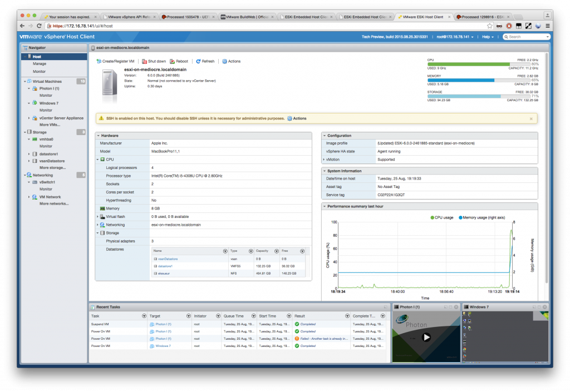Select the Shut down icon in the toolbar
Viewport: 570px width, 392px height.
144,61
